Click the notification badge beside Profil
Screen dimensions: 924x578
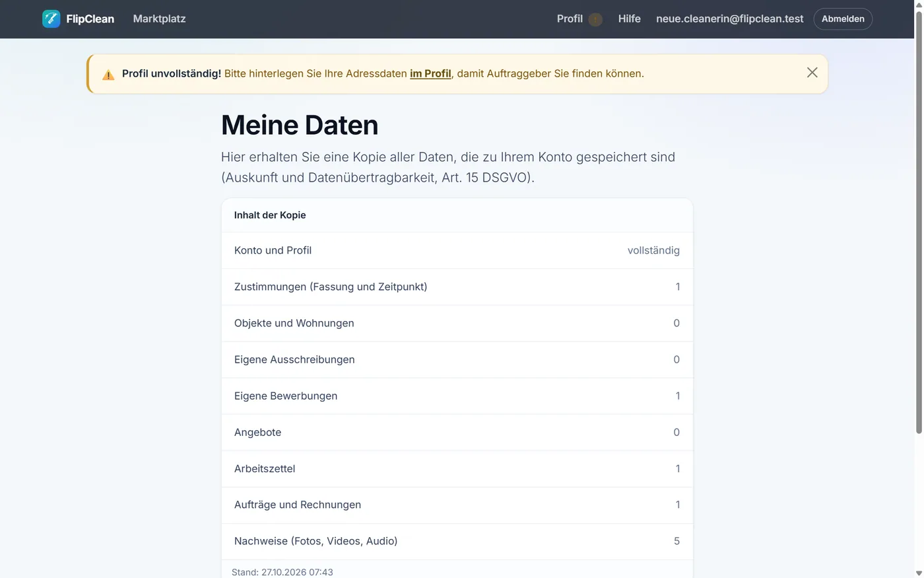click(595, 19)
